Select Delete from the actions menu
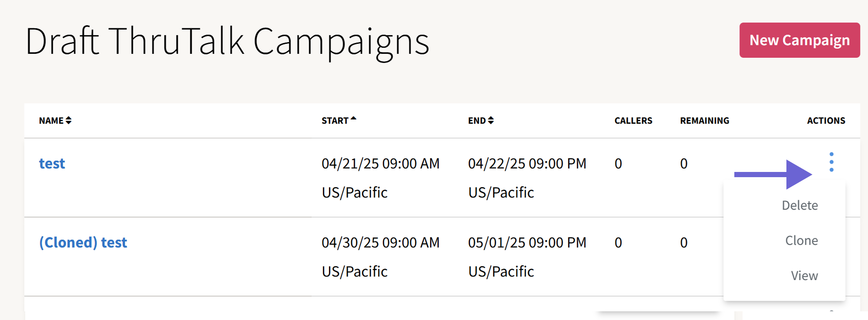Image resolution: width=868 pixels, height=320 pixels. (800, 205)
